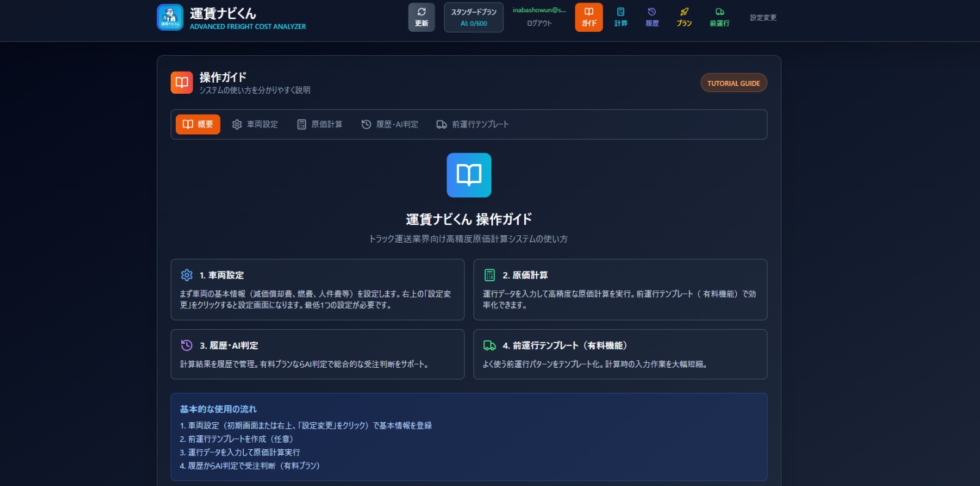Click the 設定変更 settings link
The image size is (980, 486).
click(763, 18)
